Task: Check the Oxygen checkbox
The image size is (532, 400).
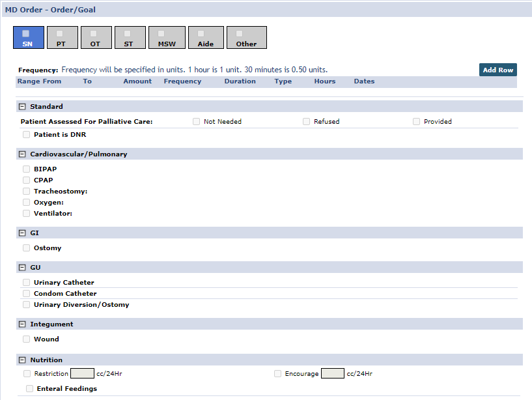Action: 26,202
